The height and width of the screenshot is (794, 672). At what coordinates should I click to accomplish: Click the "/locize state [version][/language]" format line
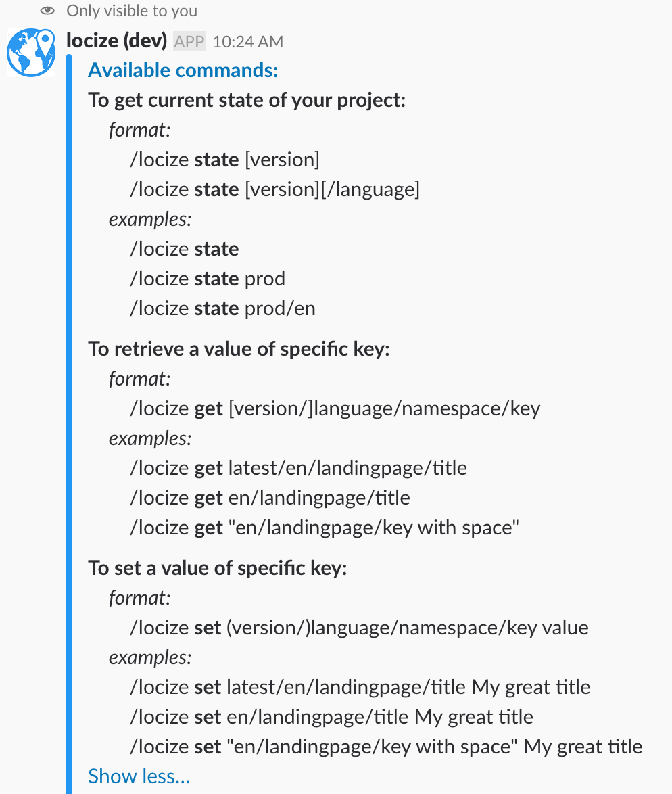coord(274,189)
